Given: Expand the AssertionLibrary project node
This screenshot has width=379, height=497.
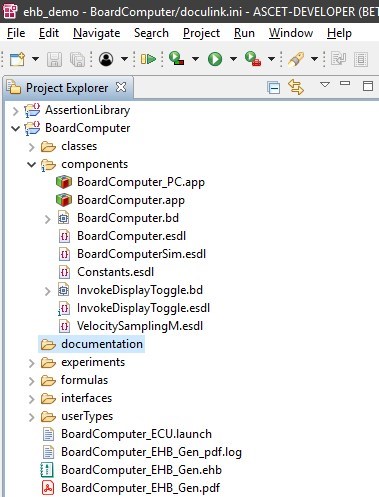Looking at the screenshot, I should pos(15,111).
